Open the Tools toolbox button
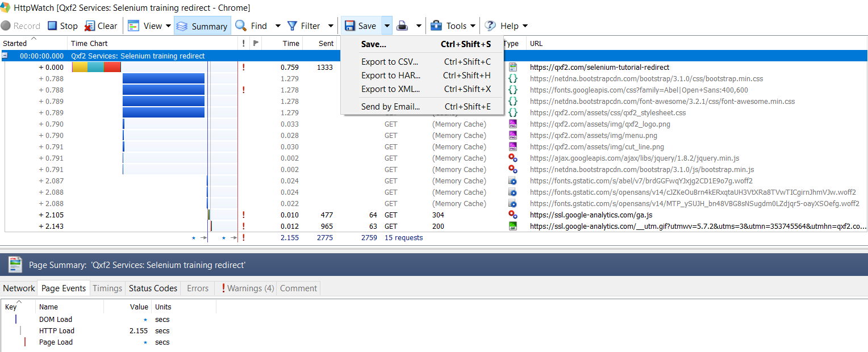Image resolution: width=868 pixels, height=352 pixels. pyautogui.click(x=452, y=26)
